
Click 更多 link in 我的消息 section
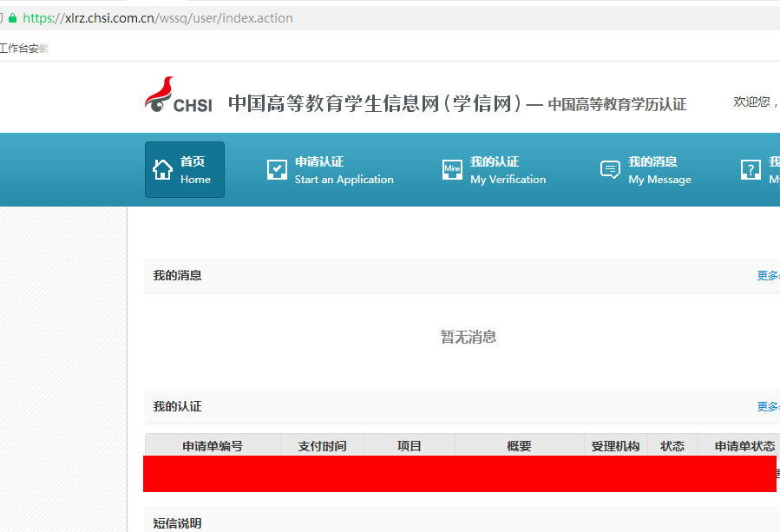768,275
